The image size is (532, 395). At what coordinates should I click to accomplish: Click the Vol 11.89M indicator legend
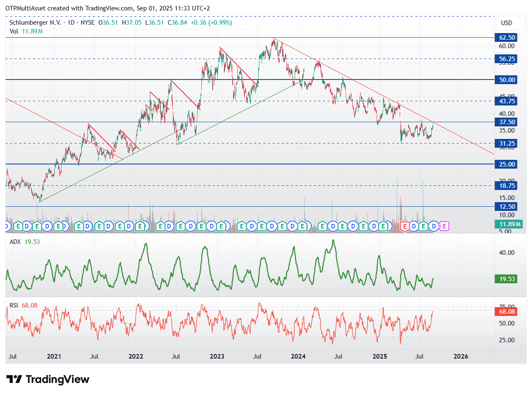[x=26, y=31]
